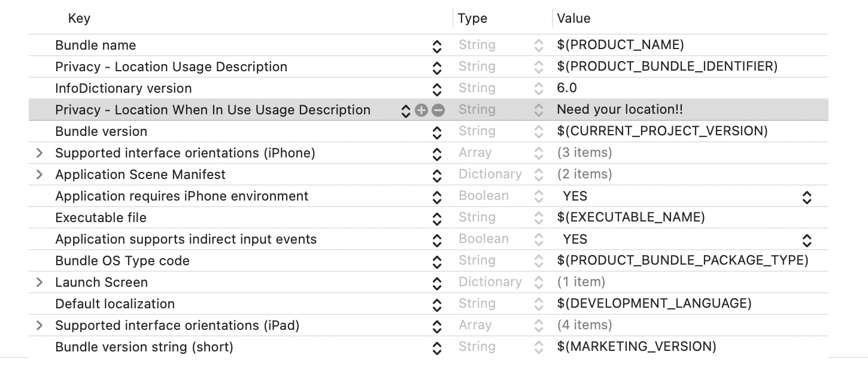868x370 pixels.
Task: Expand Supported interface orientations (iPad)
Action: pyautogui.click(x=40, y=325)
